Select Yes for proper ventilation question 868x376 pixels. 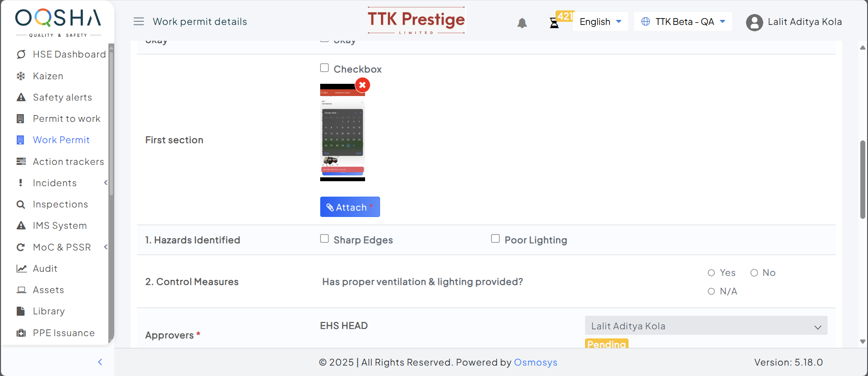click(x=711, y=273)
